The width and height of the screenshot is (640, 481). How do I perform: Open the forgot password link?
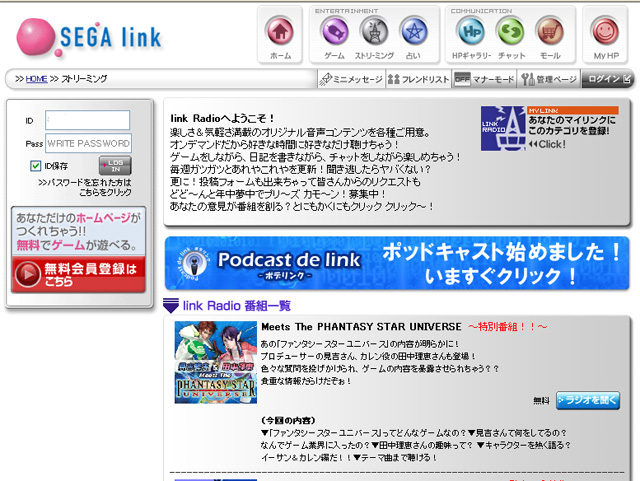click(x=85, y=187)
